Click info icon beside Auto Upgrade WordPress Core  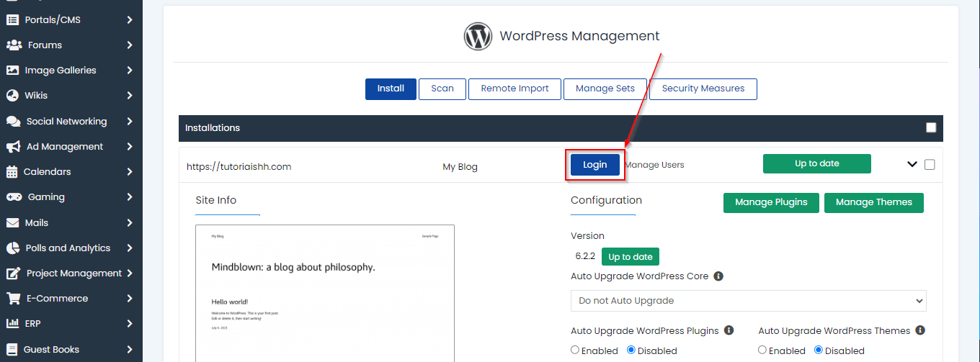[718, 276]
